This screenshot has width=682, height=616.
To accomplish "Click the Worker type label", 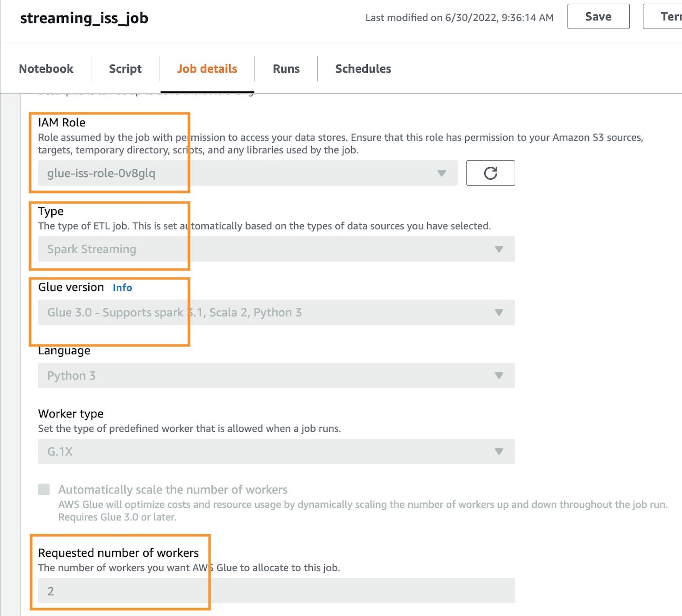I will pyautogui.click(x=71, y=414).
